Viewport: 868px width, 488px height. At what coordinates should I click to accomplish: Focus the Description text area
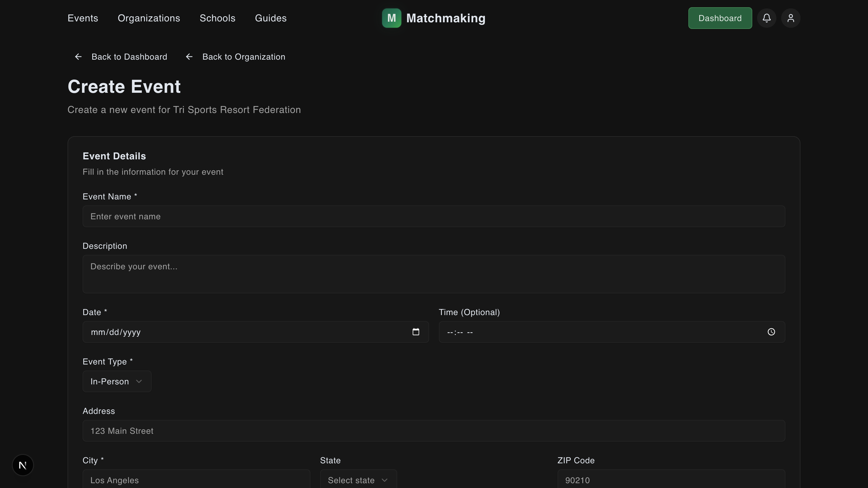434,274
